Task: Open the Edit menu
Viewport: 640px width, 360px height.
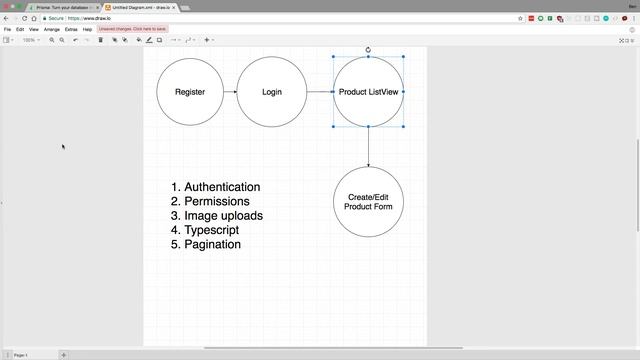Action: point(20,29)
